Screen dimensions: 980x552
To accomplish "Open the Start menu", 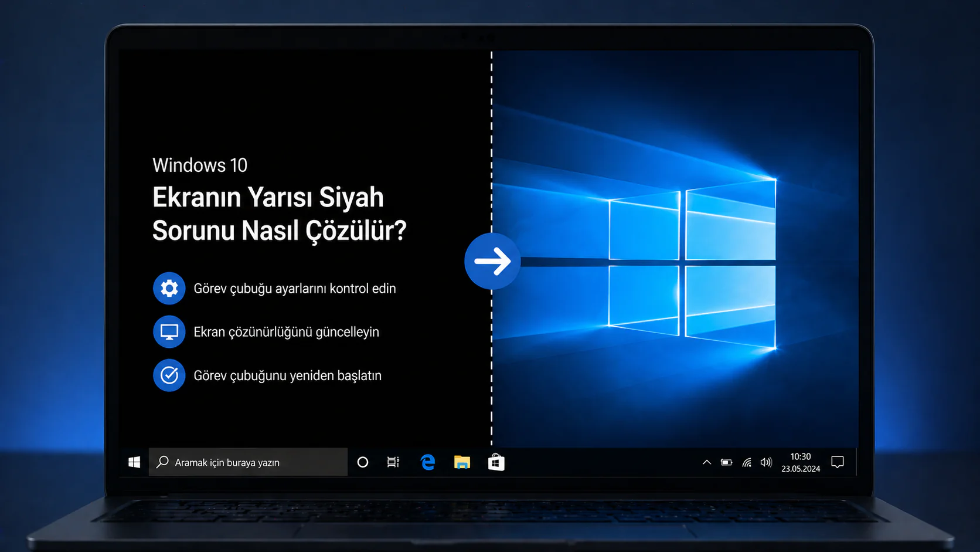I will pos(134,462).
